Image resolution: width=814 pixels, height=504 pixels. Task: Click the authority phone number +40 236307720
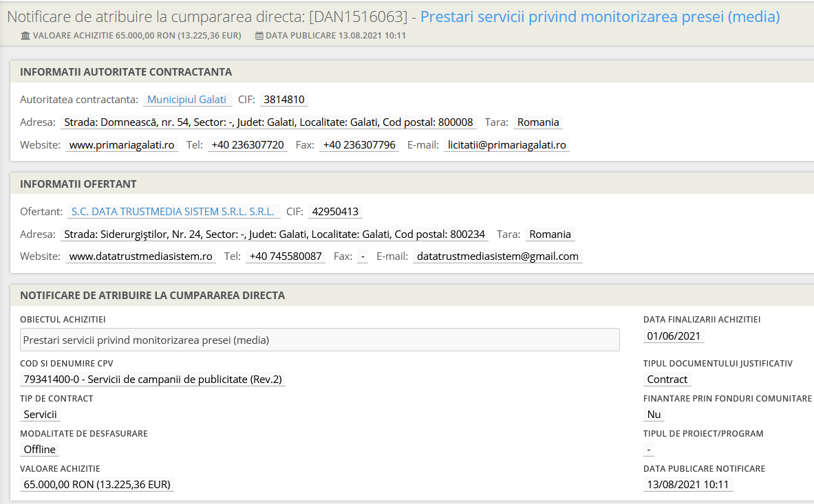click(x=247, y=145)
